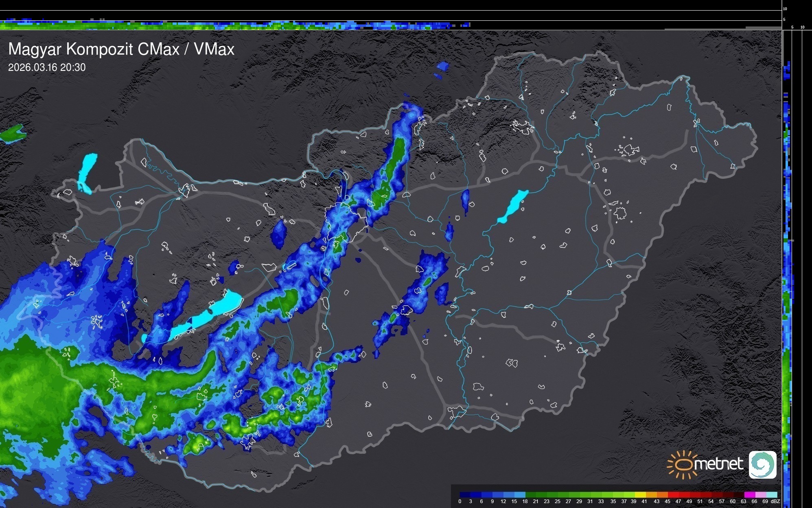This screenshot has width=812, height=508.
Task: Click the dBZ unit label
Action: click(775, 501)
